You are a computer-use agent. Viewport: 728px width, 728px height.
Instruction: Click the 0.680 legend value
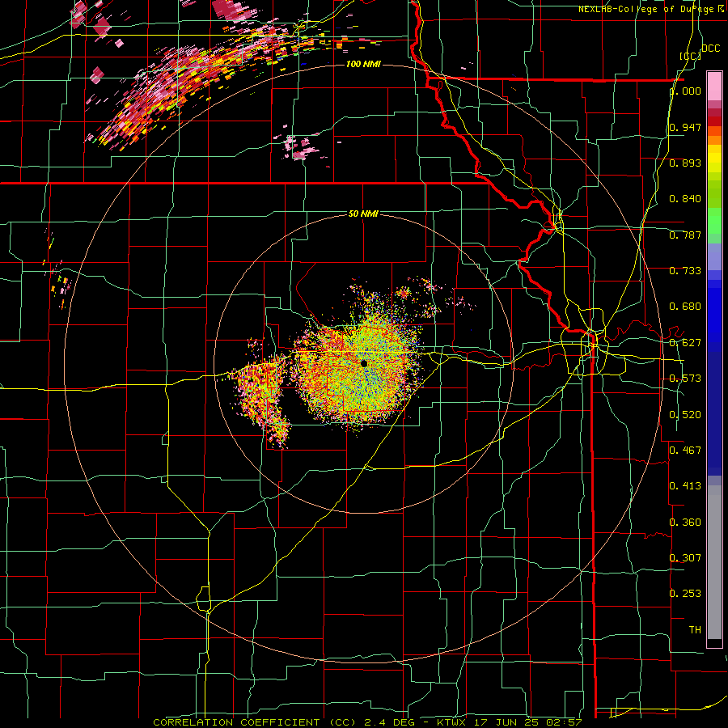[x=685, y=307]
